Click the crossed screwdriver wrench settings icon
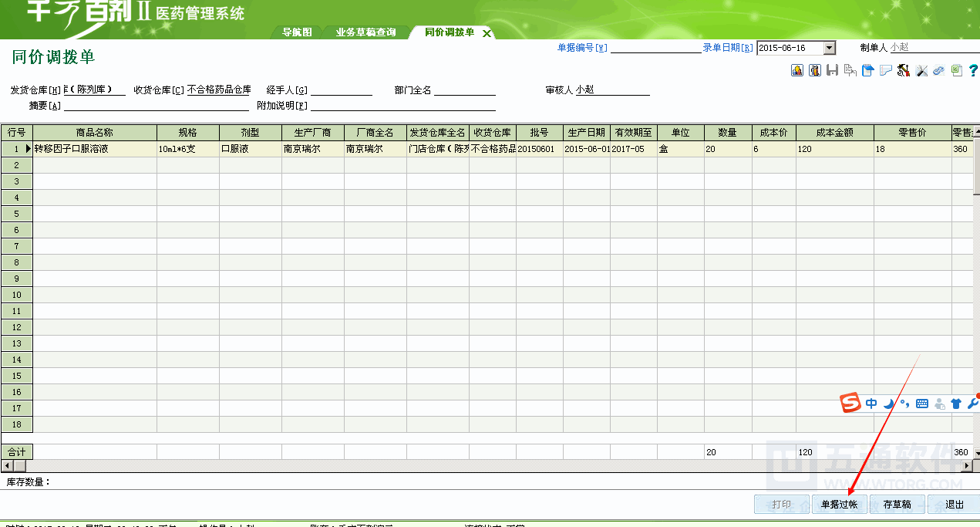The height and width of the screenshot is (527, 980). [921, 70]
